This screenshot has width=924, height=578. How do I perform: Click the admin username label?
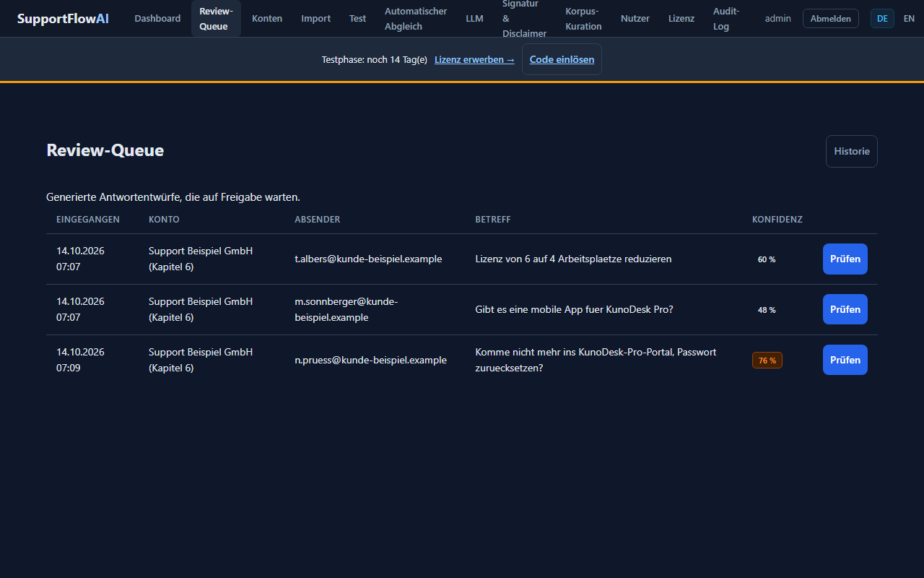click(x=778, y=19)
